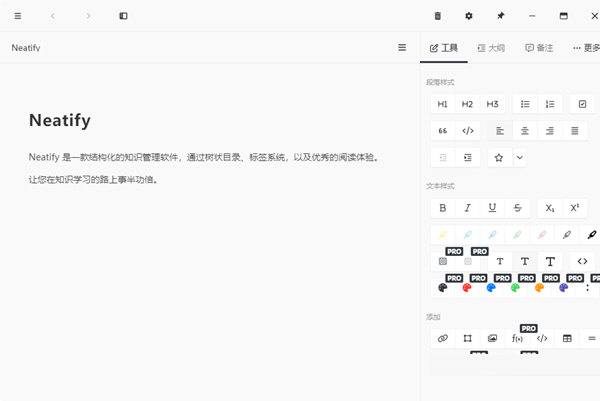Select the black highlighter
Screen dimensions: 600x401
tap(592, 235)
